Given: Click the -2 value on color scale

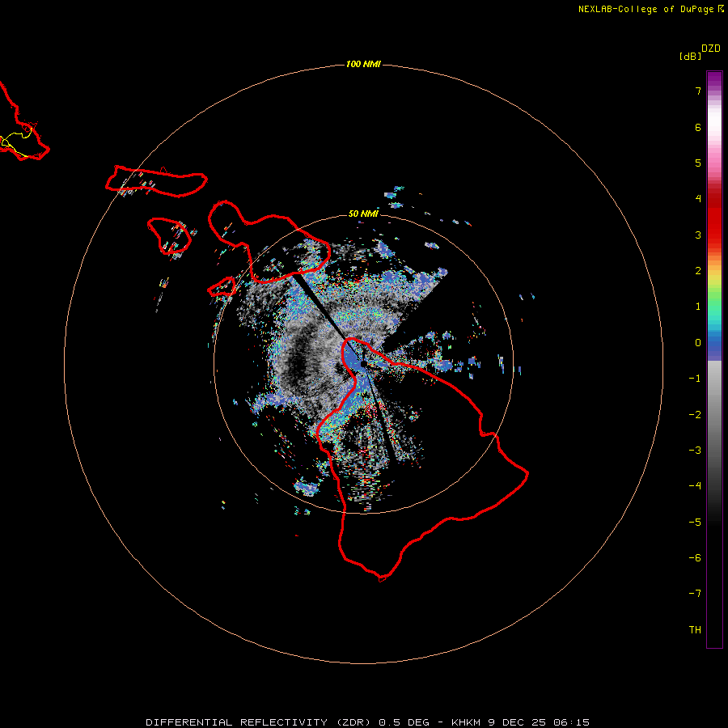Looking at the screenshot, I should click(695, 415).
